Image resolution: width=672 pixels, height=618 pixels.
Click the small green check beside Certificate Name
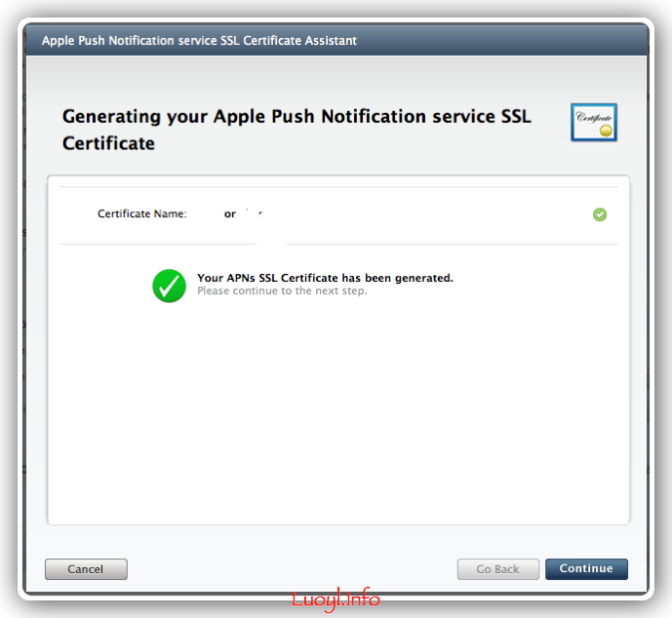pyautogui.click(x=600, y=214)
